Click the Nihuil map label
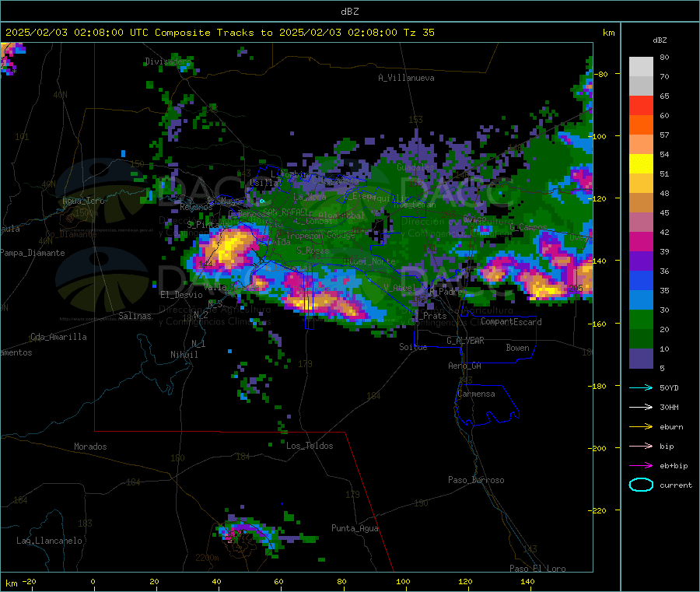 [x=184, y=355]
